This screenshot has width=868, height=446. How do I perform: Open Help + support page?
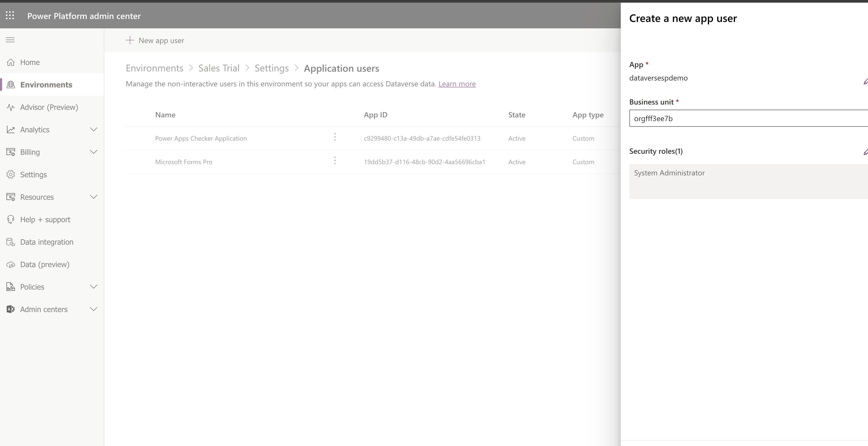pos(52,220)
